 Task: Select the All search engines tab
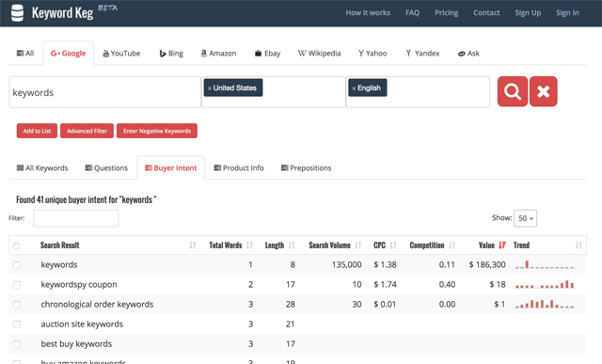(25, 54)
